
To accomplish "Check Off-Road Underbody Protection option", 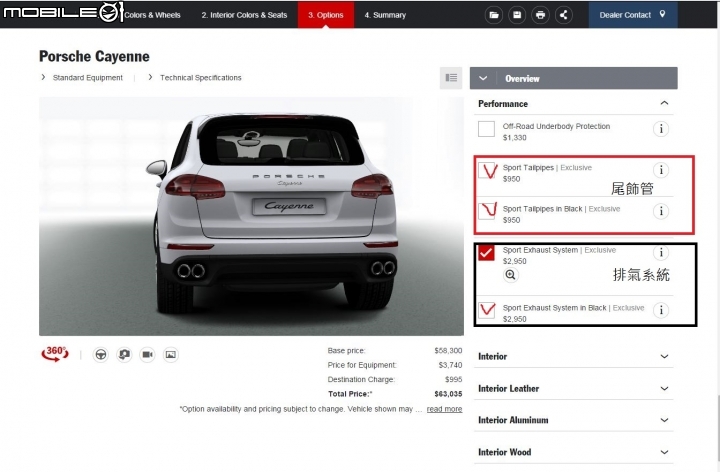I will pos(486,129).
